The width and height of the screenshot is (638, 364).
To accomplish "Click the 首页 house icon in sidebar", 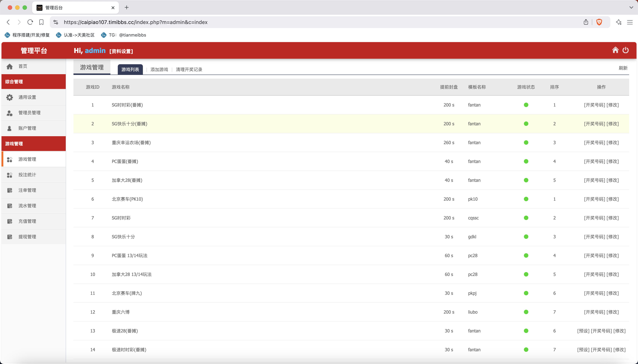I will point(10,66).
